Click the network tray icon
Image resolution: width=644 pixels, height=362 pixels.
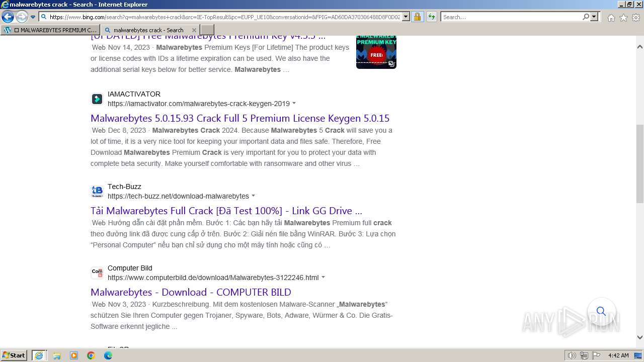[584, 355]
